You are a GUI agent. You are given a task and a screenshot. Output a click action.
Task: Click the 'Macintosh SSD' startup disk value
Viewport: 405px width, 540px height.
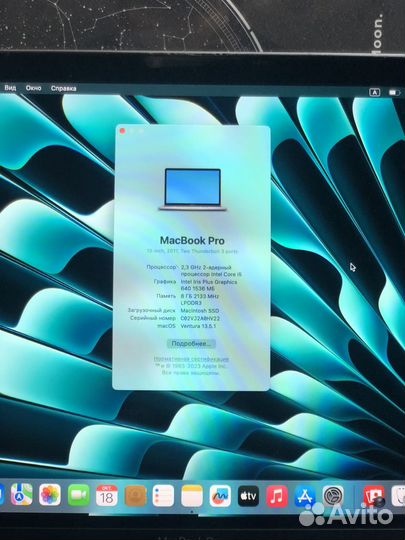coord(200,311)
